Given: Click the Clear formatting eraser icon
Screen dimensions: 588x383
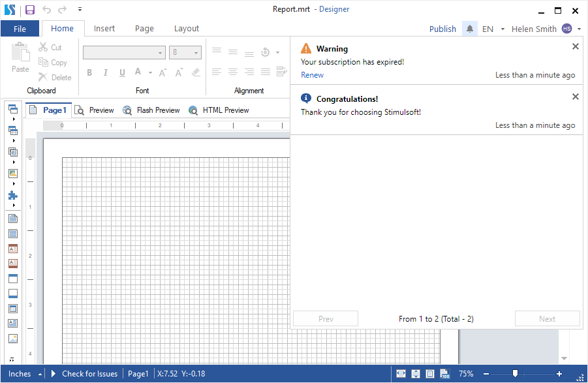Looking at the screenshot, I should coord(196,72).
